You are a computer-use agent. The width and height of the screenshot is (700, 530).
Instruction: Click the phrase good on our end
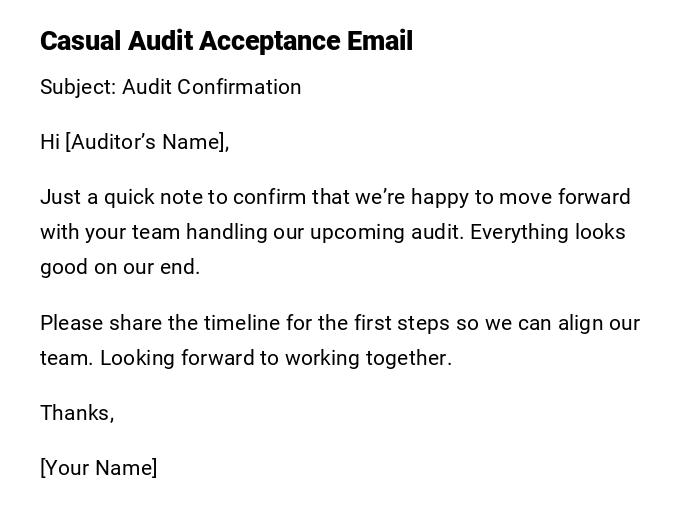120,267
